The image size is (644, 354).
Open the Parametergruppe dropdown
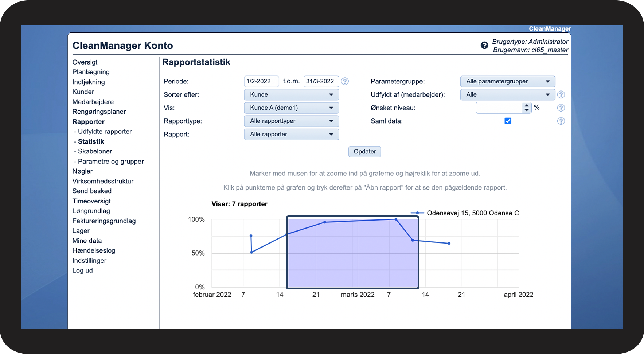click(507, 81)
